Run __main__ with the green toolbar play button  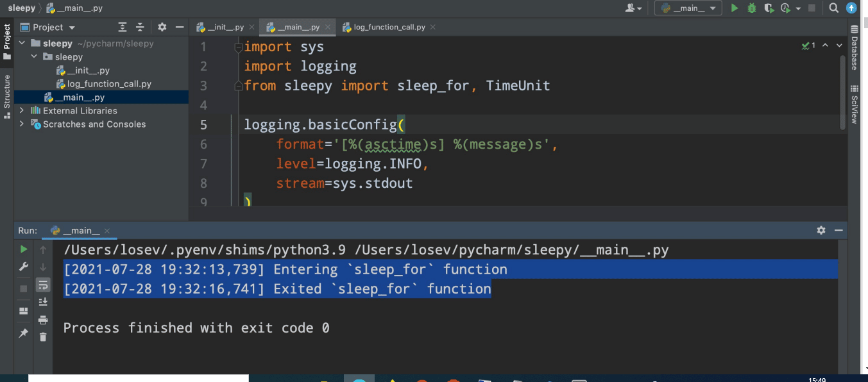pos(735,8)
